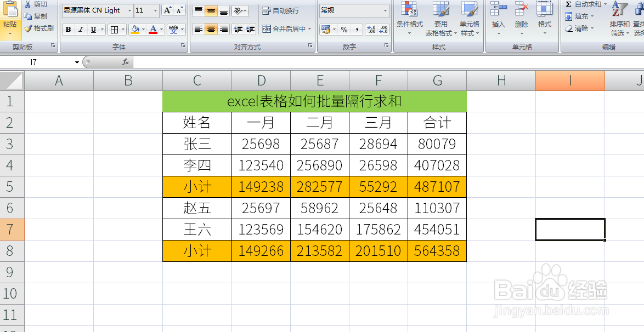
Task: Select the 张三 name cell
Action: (197, 144)
